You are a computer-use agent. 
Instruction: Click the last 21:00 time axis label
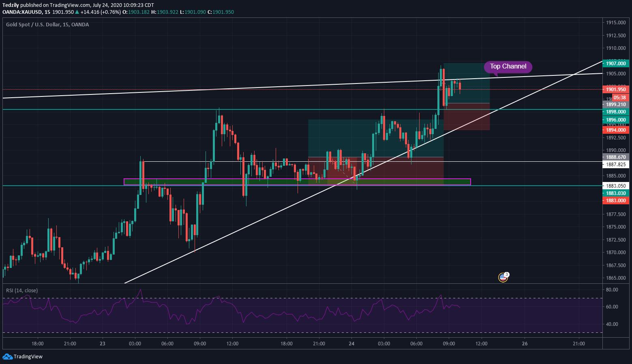tap(579, 344)
